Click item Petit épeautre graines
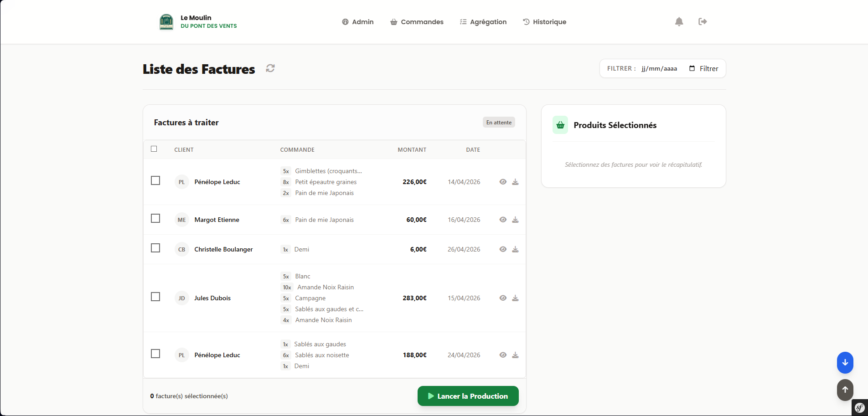Viewport: 868px width, 416px height. tap(326, 182)
